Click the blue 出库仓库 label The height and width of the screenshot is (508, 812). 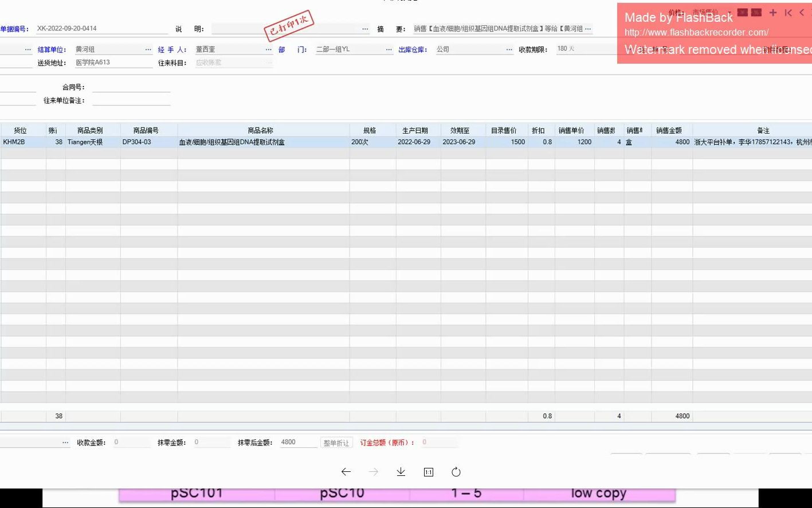click(x=413, y=49)
